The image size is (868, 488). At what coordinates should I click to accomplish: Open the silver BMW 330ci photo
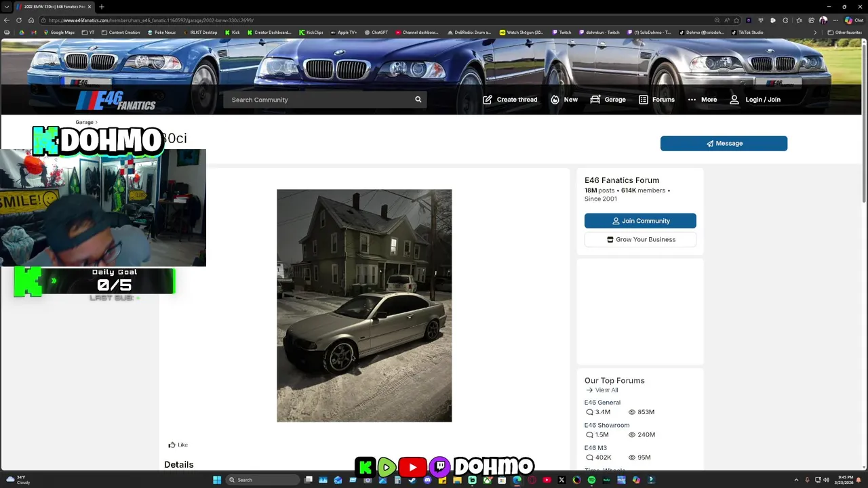coord(364,306)
